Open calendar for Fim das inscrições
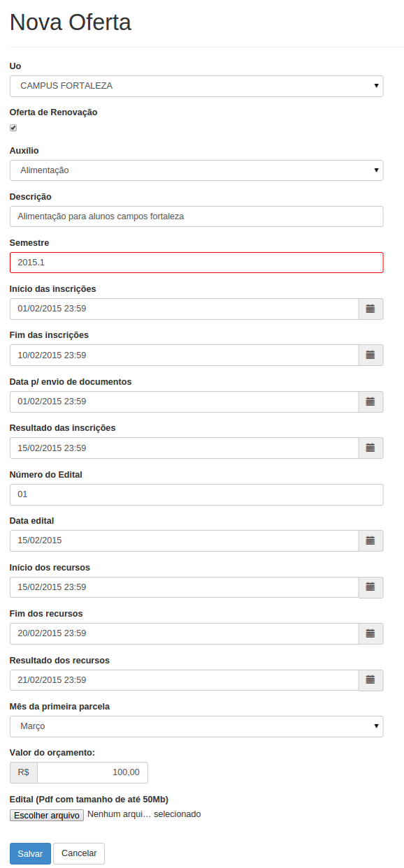404x868 pixels. click(x=370, y=355)
